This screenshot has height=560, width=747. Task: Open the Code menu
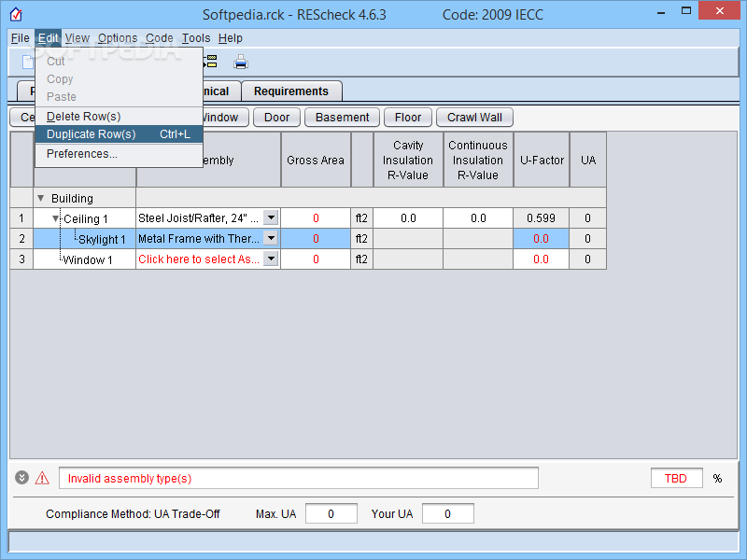159,38
